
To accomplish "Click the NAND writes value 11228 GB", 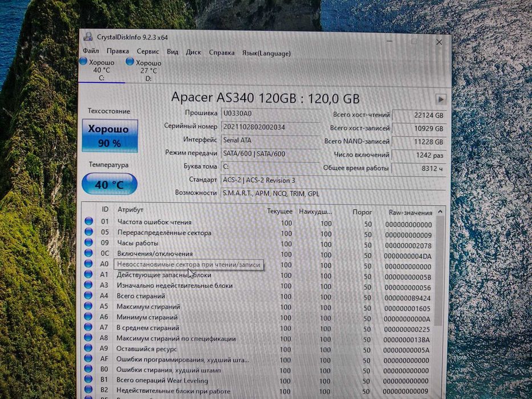I will [x=419, y=142].
